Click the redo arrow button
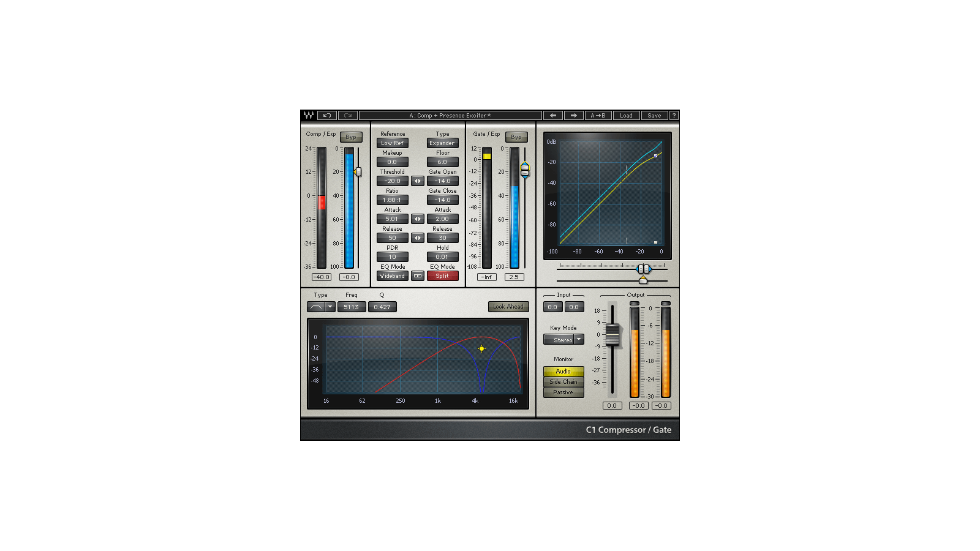 pos(347,115)
